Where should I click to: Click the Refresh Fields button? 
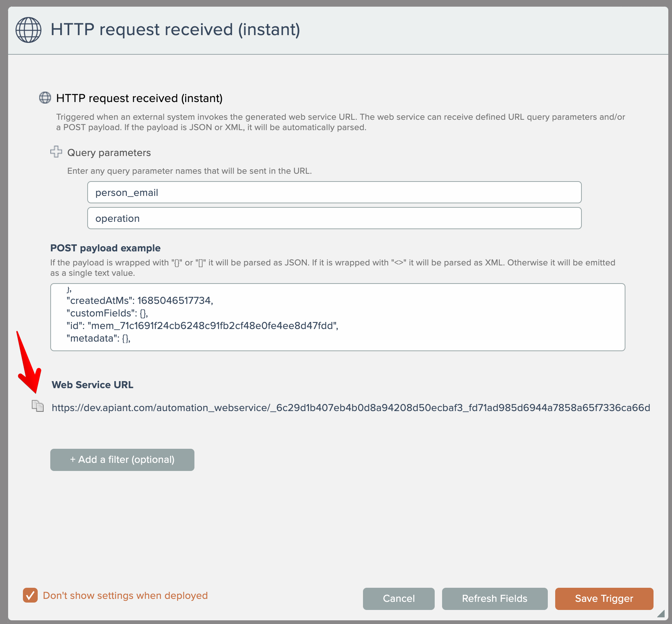pos(495,598)
